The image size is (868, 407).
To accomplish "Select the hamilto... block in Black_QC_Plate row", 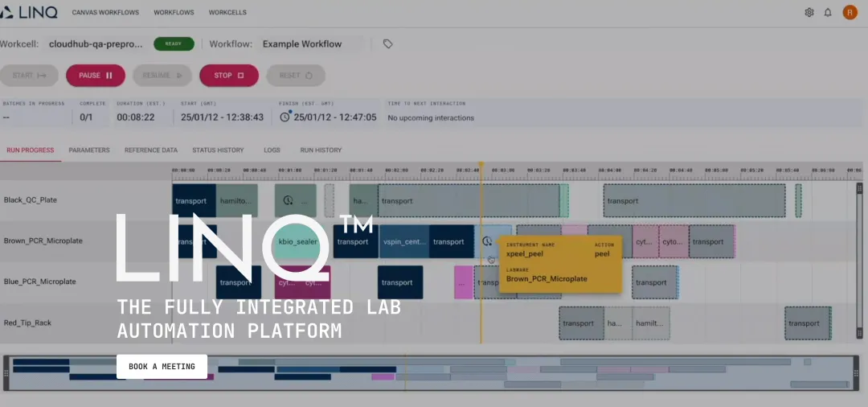I will coord(237,200).
